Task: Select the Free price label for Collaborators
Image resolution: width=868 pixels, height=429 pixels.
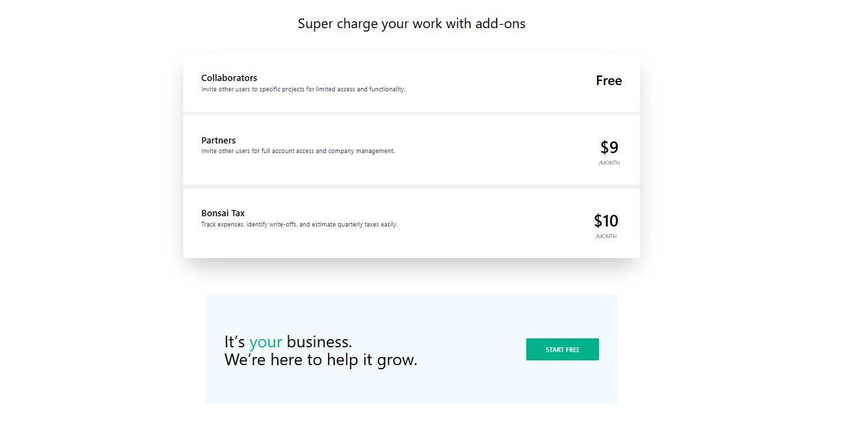Action: coord(609,81)
